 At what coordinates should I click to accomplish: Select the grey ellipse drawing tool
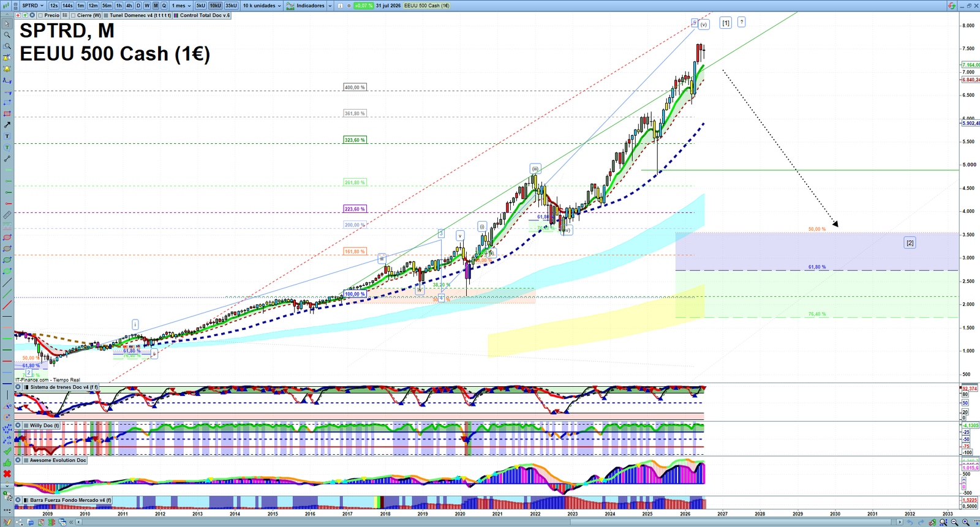7,249
